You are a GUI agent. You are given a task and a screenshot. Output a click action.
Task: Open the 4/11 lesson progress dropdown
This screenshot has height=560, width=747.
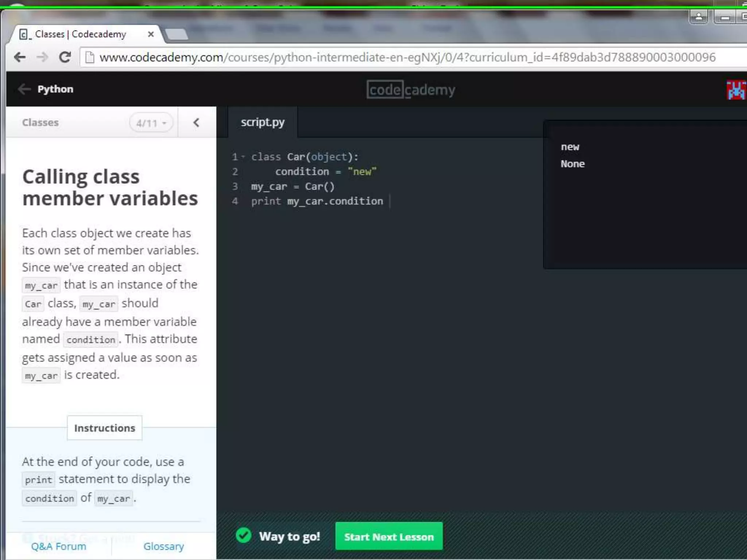[151, 123]
